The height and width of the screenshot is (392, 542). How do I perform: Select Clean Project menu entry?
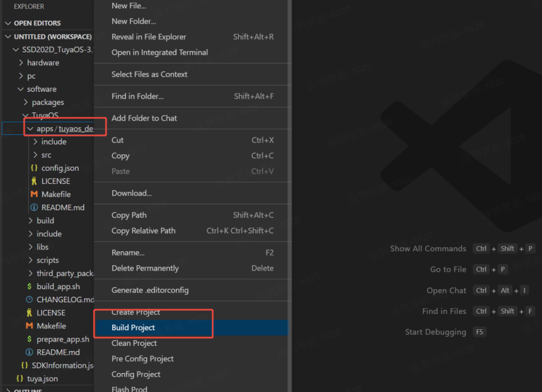click(192, 343)
